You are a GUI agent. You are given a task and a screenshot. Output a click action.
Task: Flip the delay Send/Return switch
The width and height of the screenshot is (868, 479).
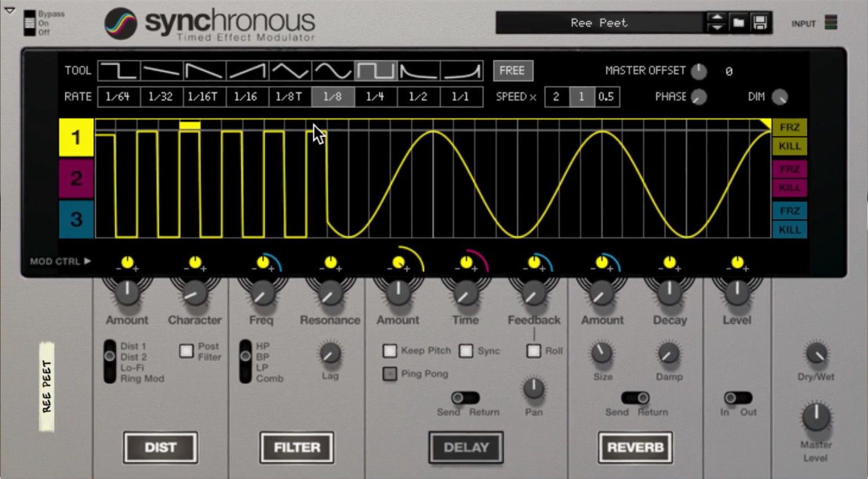pos(466,398)
